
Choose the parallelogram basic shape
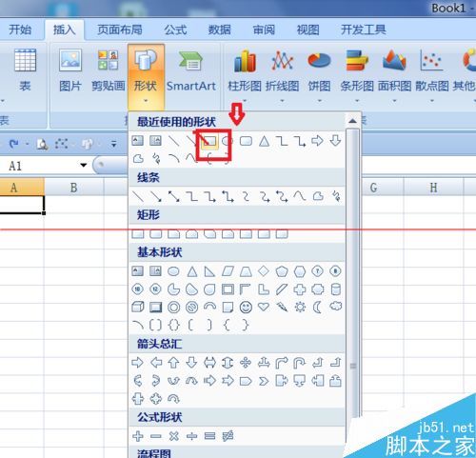(x=228, y=271)
